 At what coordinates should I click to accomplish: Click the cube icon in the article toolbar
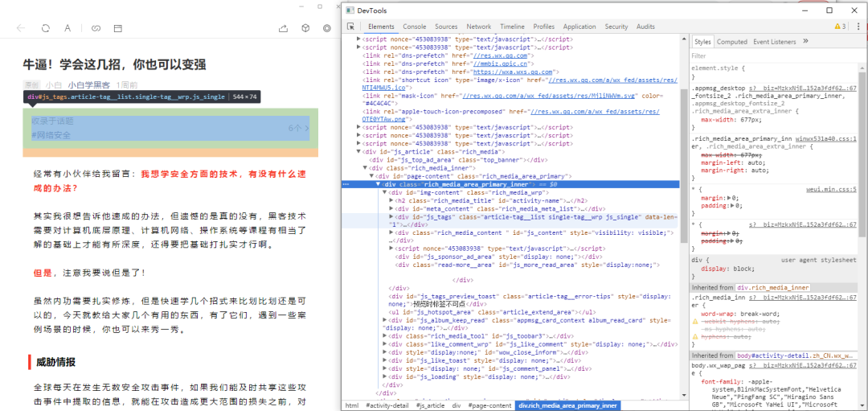305,28
